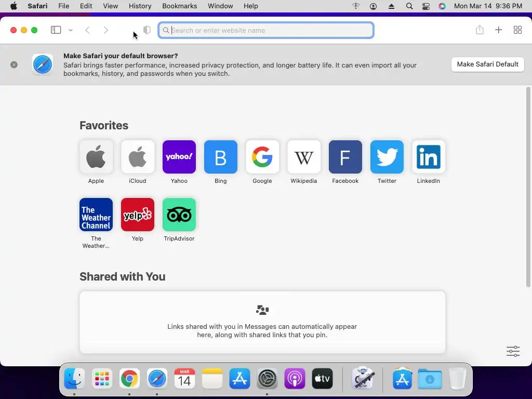Open The Weather Channel favorite
Image resolution: width=532 pixels, height=399 pixels.
tap(96, 215)
